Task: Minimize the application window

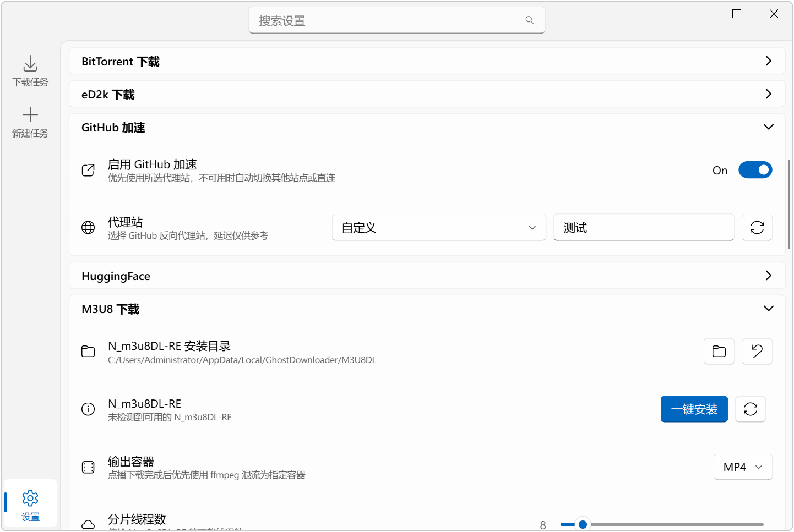Action: click(699, 14)
